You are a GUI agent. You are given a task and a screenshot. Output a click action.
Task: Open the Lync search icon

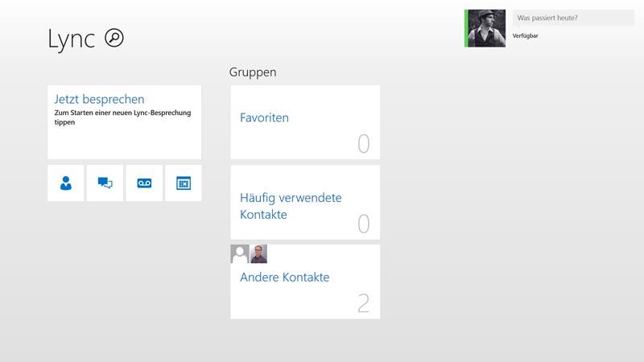click(114, 38)
